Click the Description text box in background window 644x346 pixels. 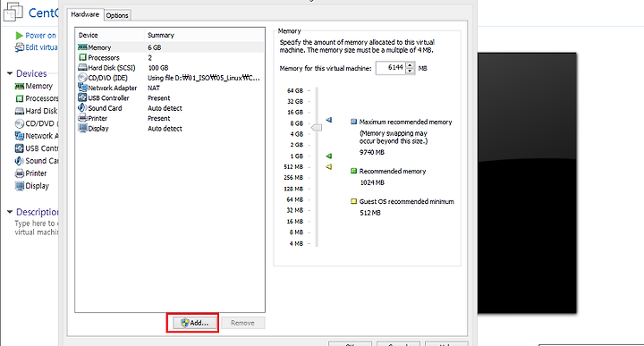(x=37, y=227)
